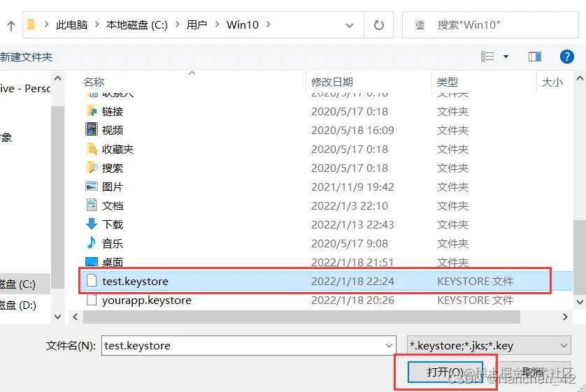The height and width of the screenshot is (392, 586).
Task: Select the 音乐 folder icon
Action: click(92, 242)
